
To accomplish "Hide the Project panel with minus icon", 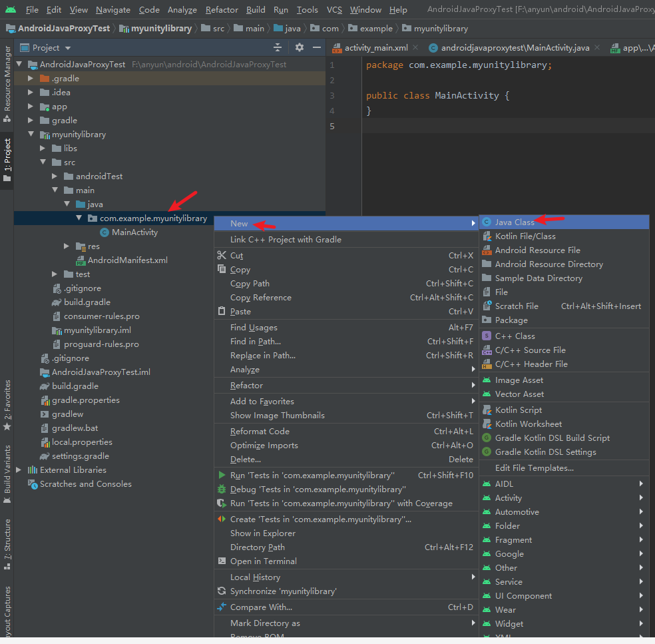I will [x=317, y=47].
